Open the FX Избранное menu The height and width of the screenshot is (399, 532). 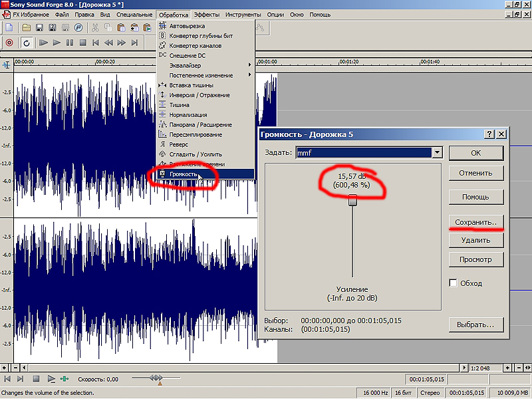click(x=31, y=15)
